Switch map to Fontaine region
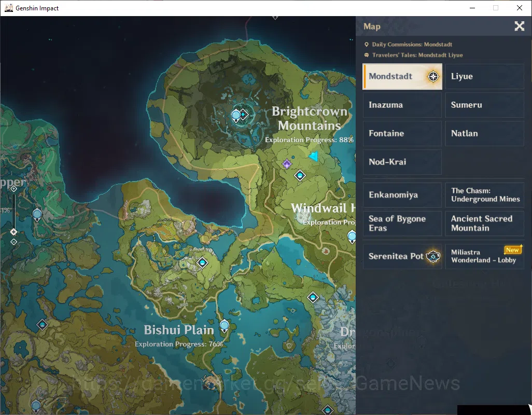532x415 pixels. [402, 133]
